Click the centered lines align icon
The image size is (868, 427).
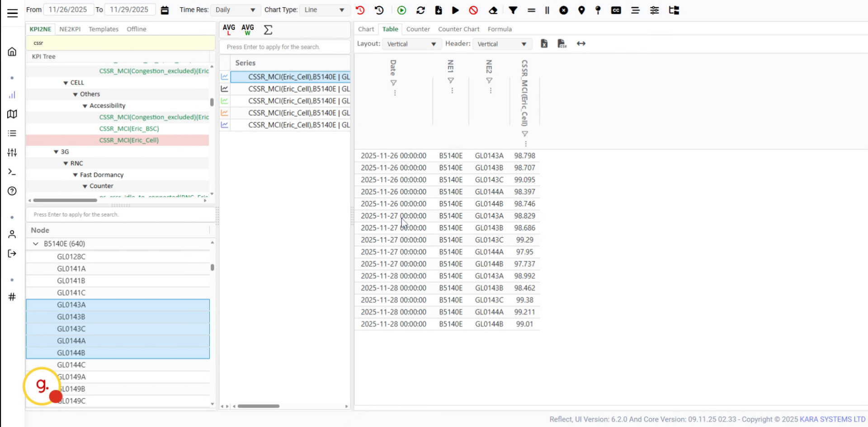coord(635,10)
